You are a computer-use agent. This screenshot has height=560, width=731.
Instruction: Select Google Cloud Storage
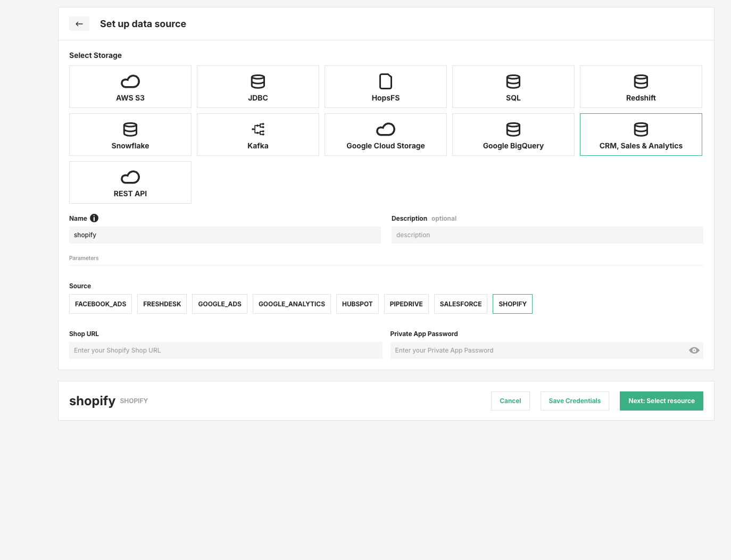(385, 134)
